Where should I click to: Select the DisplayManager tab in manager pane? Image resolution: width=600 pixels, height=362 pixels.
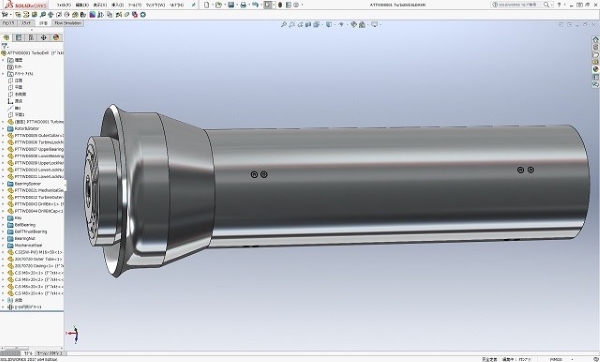coord(56,38)
